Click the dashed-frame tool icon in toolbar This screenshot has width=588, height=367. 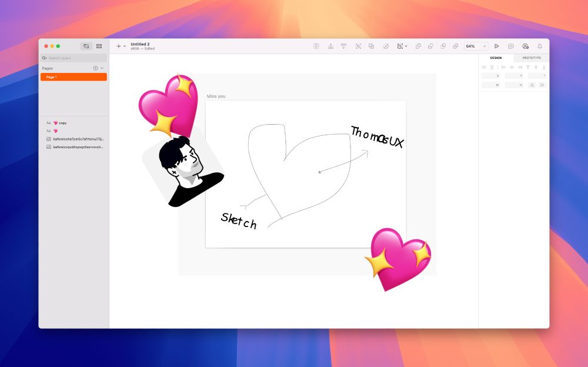click(x=400, y=46)
